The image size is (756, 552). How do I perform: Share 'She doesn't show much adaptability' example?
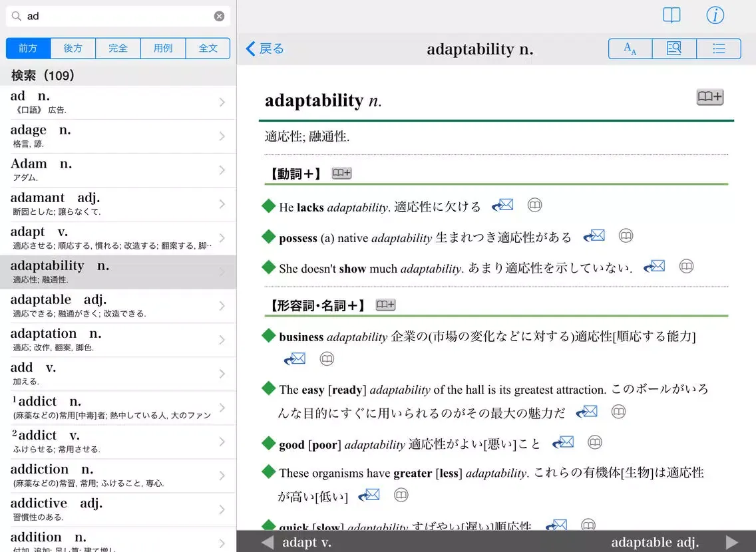(x=654, y=267)
